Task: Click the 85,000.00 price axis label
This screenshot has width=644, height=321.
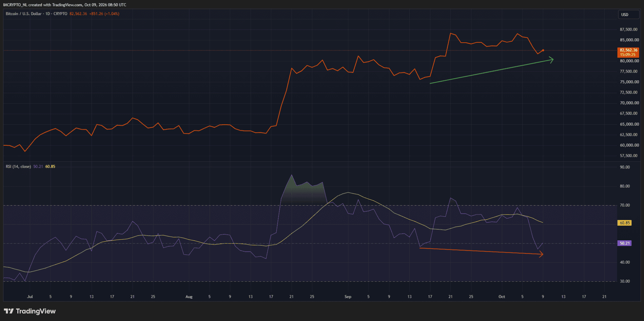Action: 629,40
